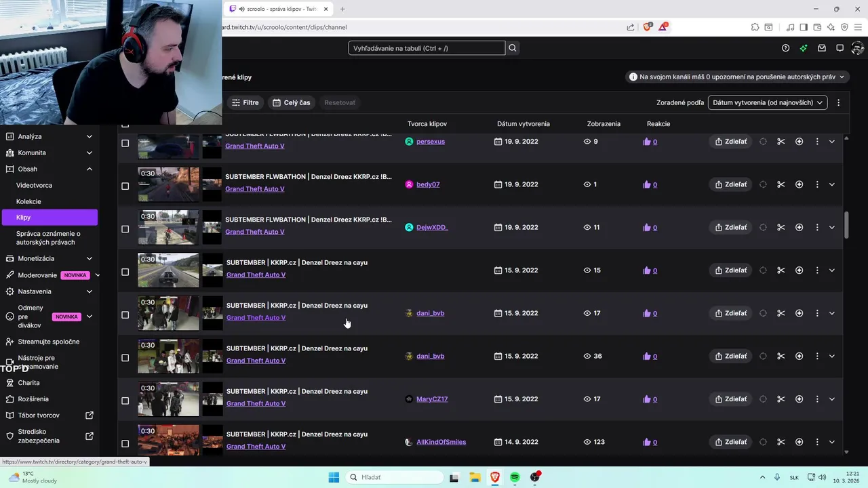
Task: Open Twitch help question-mark icon
Action: pyautogui.click(x=785, y=48)
